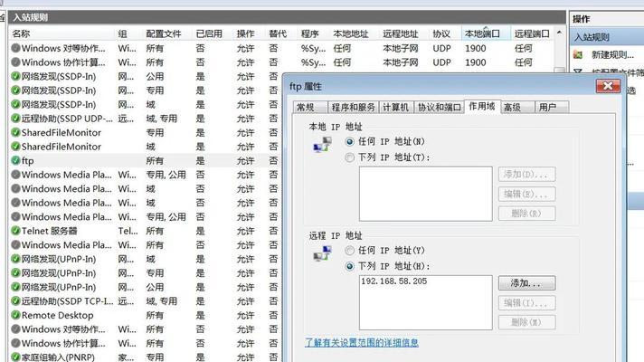Click the 删除(R) local IP button
644x362 pixels.
[x=527, y=214]
